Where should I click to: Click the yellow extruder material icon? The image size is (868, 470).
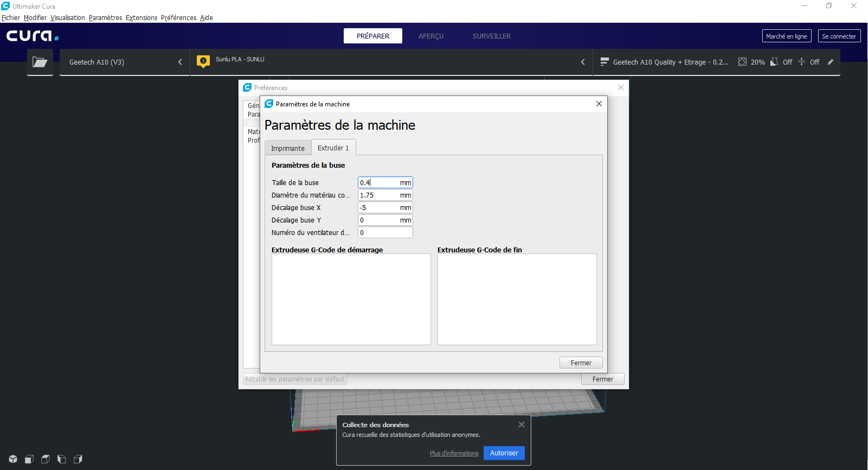(203, 61)
